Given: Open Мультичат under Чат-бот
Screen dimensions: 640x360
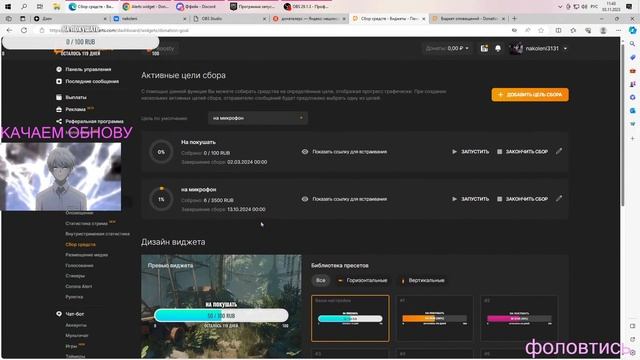Looking at the screenshot, I should [x=77, y=336].
